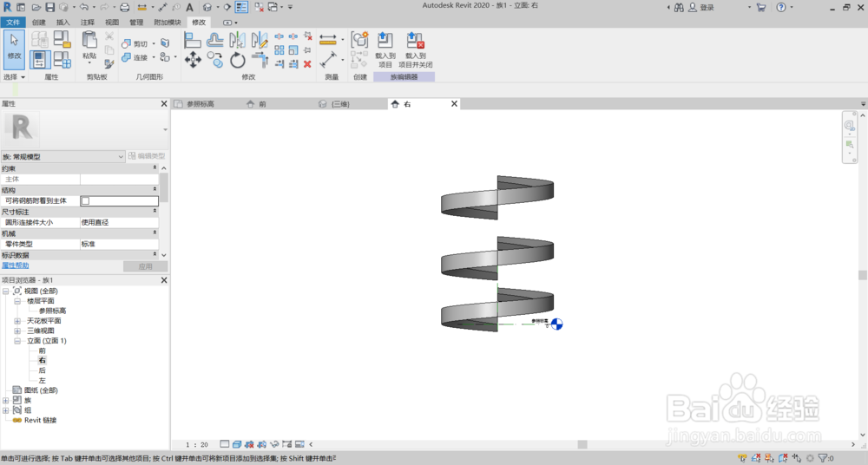
Task: Click the Undo arrow icon
Action: coord(83,7)
